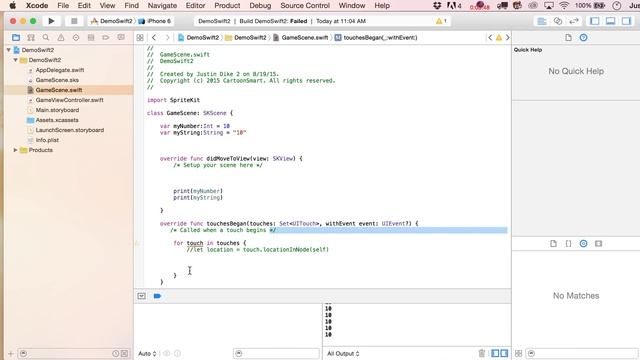Choose the iPhone 6 destination
The height and width of the screenshot is (360, 640).
155,21
